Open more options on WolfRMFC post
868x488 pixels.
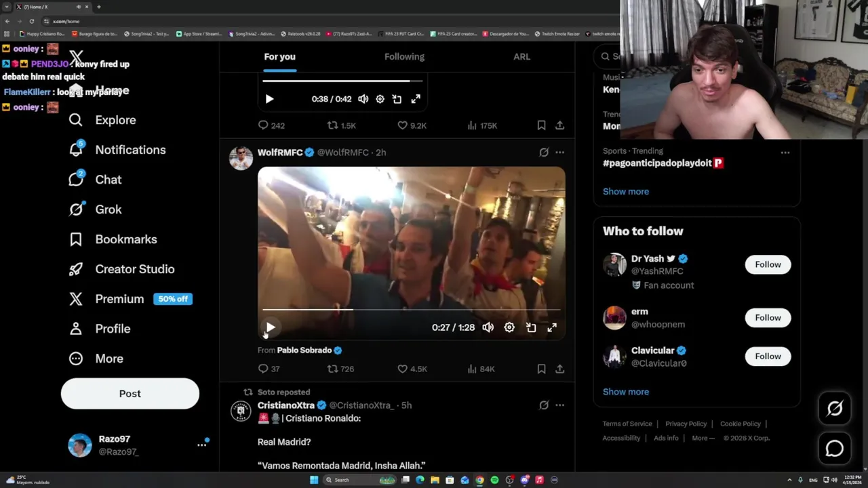point(559,152)
